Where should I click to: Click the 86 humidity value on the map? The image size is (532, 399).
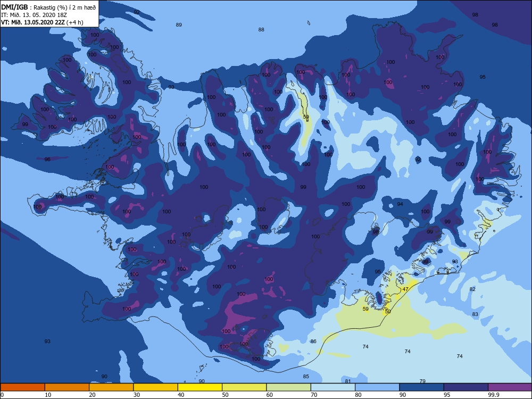(313, 342)
